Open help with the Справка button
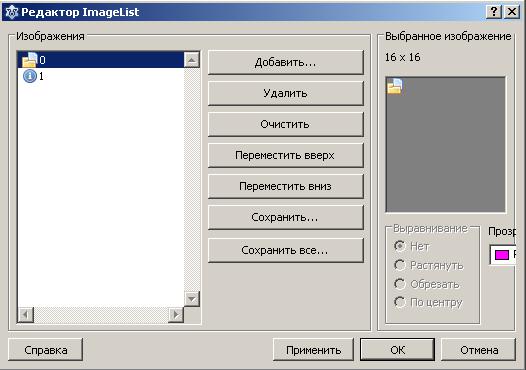Image resolution: width=526 pixels, height=370 pixels. (x=46, y=350)
